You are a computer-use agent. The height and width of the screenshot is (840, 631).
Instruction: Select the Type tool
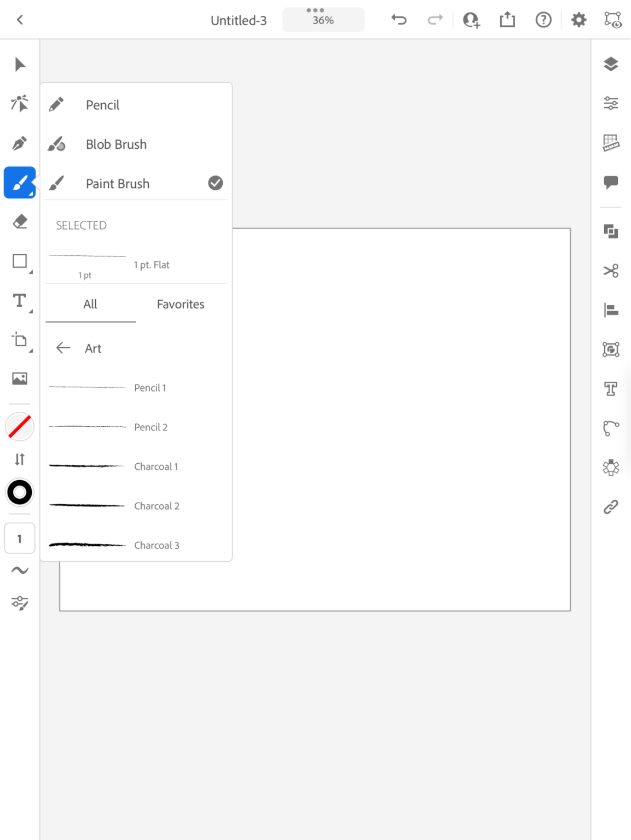(x=19, y=300)
